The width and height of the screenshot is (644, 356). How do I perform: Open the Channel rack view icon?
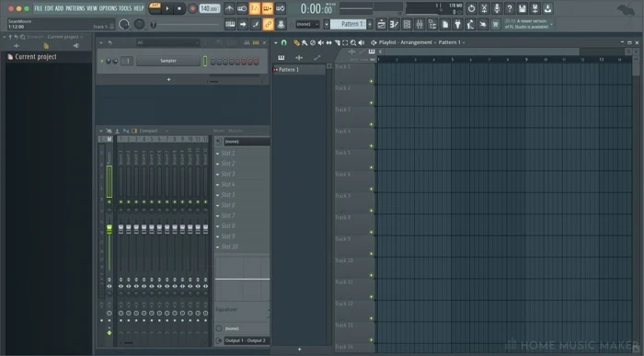(x=407, y=24)
